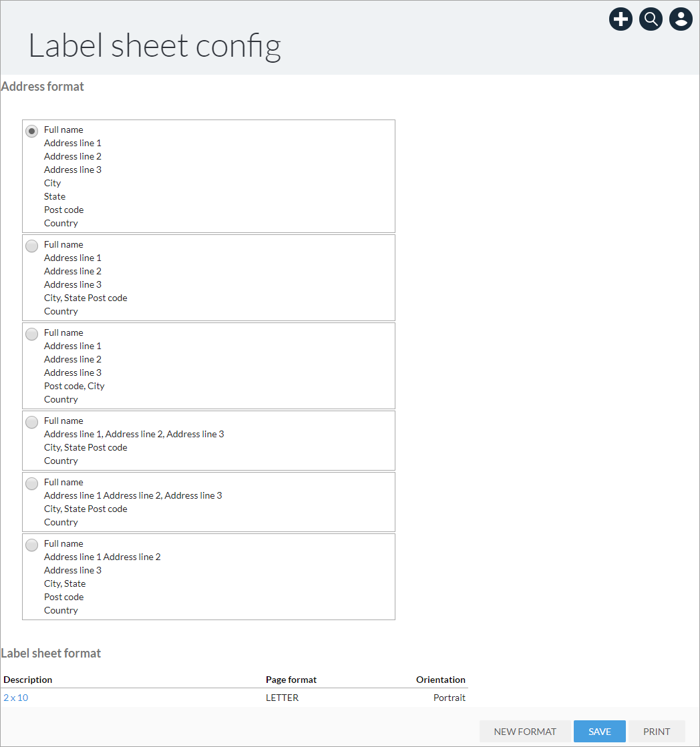
Task: Select last format with 'City, State' line
Action: coord(32,545)
